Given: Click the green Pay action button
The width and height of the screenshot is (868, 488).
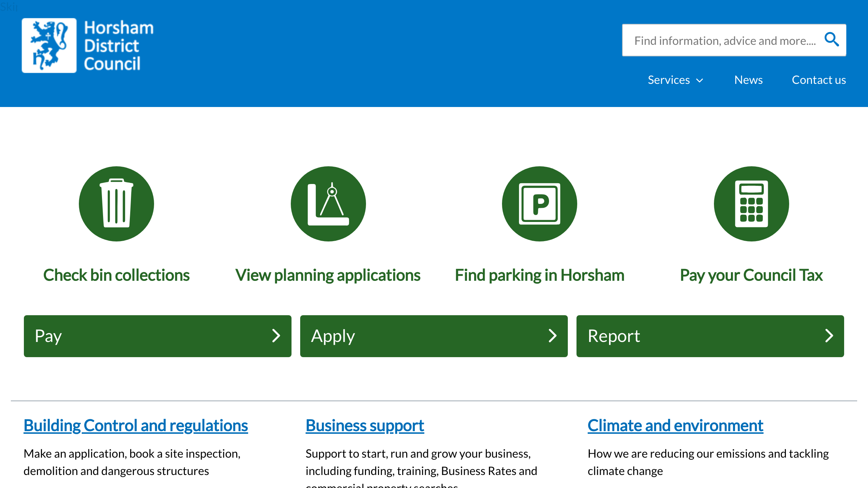Looking at the screenshot, I should point(157,336).
